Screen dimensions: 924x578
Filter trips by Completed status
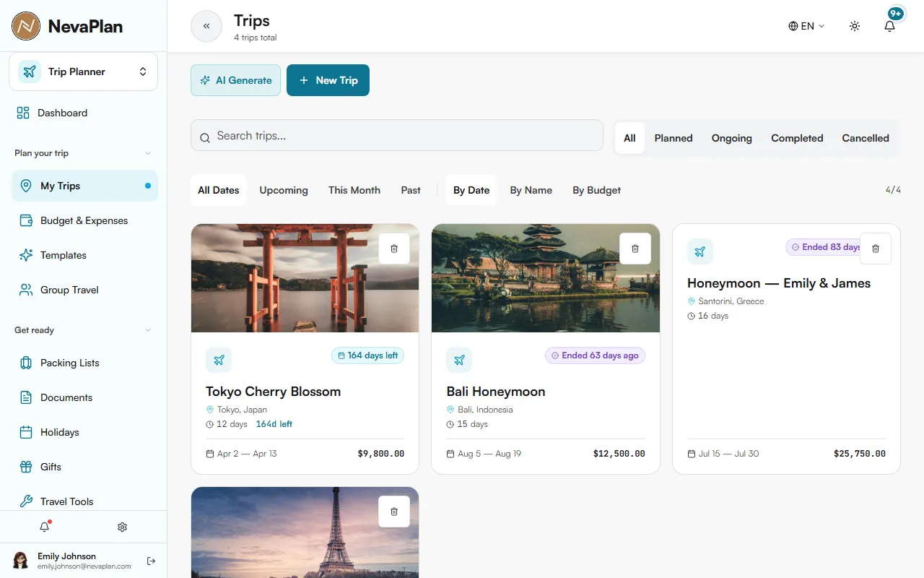click(x=797, y=138)
